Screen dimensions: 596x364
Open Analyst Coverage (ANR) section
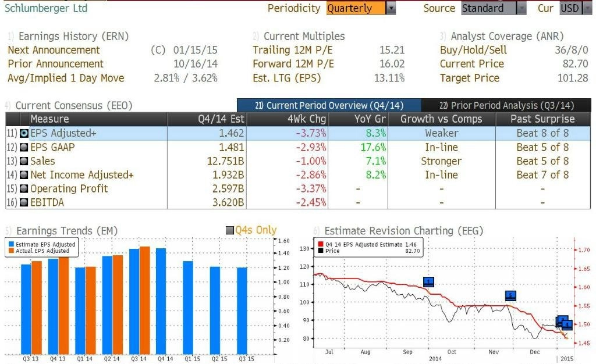point(507,36)
